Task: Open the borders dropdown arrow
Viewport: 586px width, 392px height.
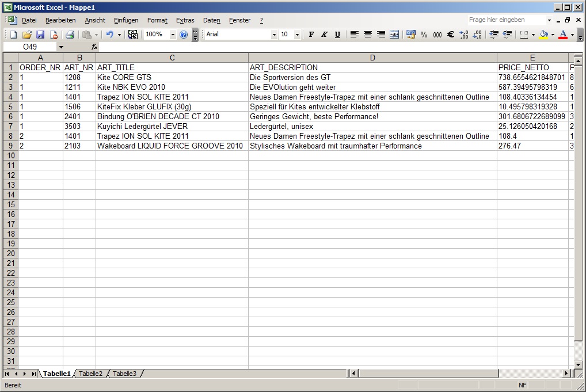Action: (533, 35)
